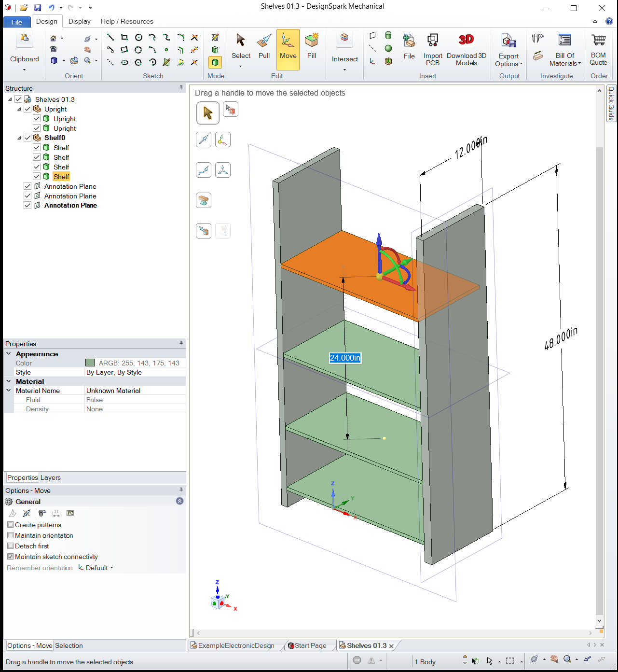
Task: Collapse the Shelf0 component tree node
Action: point(19,138)
